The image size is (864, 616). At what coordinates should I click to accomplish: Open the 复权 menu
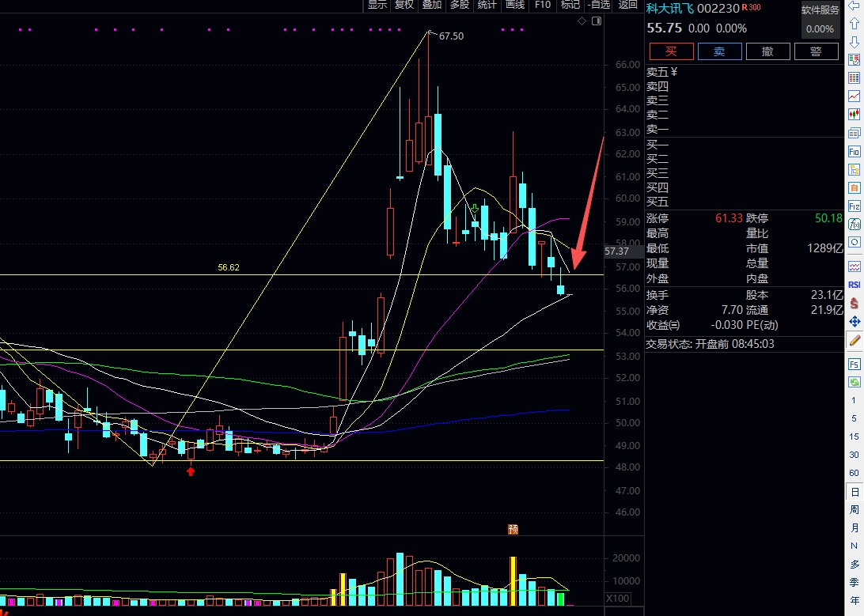[x=404, y=5]
